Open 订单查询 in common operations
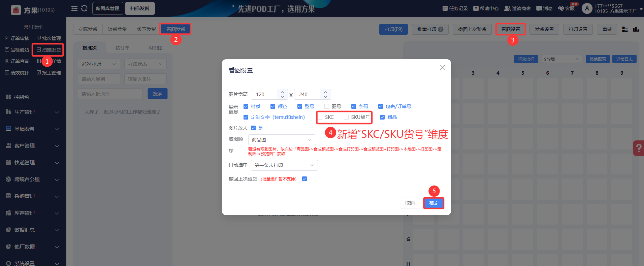644x266 pixels. pyautogui.click(x=17, y=61)
